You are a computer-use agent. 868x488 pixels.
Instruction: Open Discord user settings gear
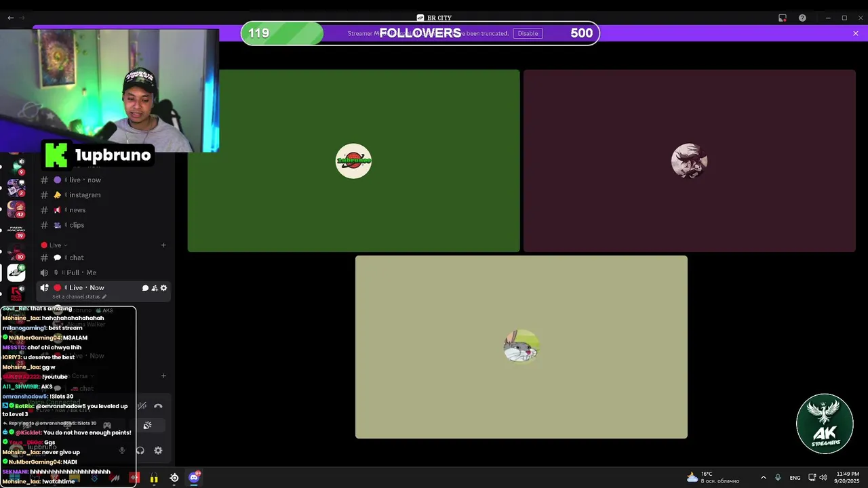pos(158,450)
